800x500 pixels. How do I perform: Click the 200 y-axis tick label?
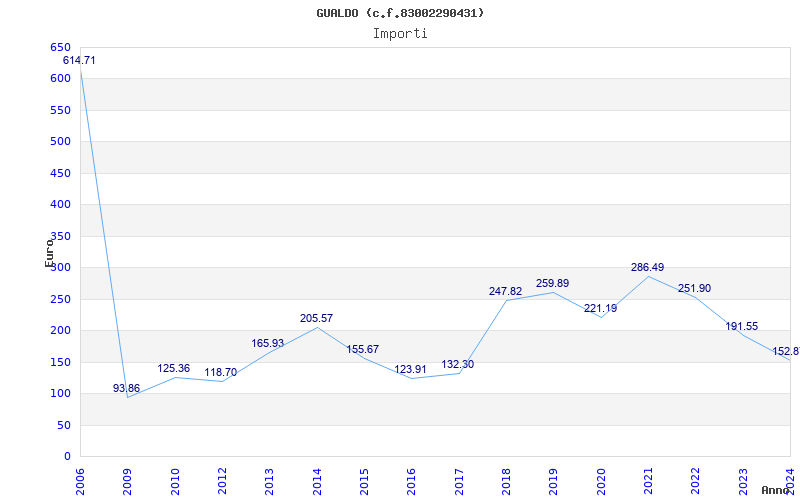[x=60, y=331]
